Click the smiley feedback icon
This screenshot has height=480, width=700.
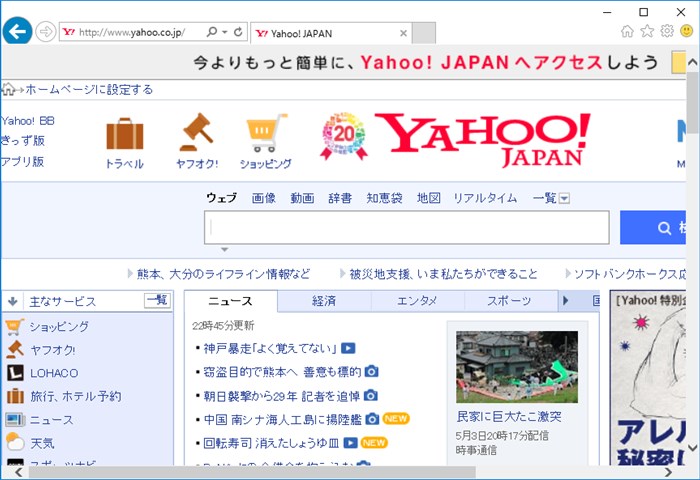(686, 31)
